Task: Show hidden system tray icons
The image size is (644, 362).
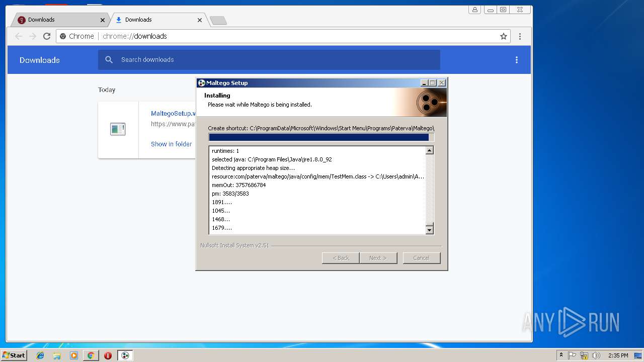Action: pos(561,355)
